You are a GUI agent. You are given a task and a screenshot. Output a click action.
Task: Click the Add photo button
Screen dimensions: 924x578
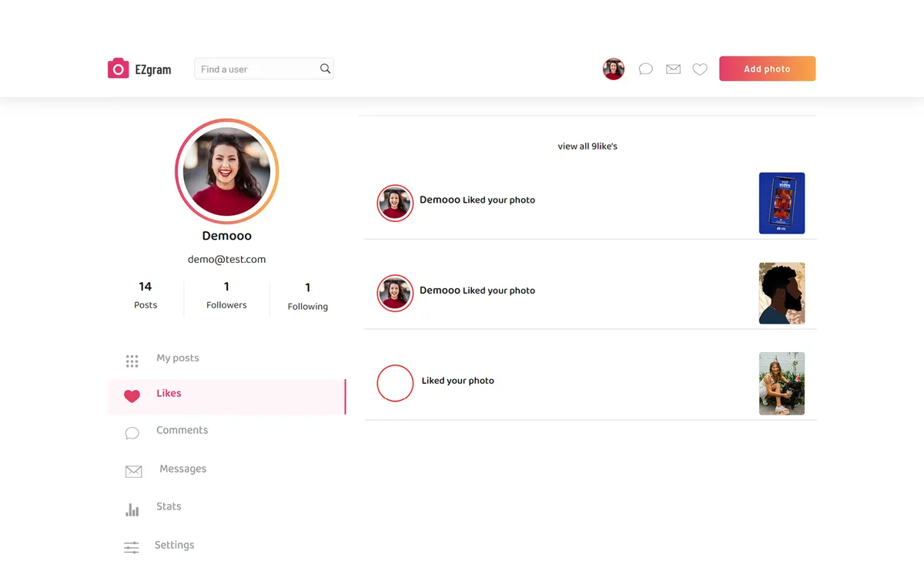click(767, 69)
